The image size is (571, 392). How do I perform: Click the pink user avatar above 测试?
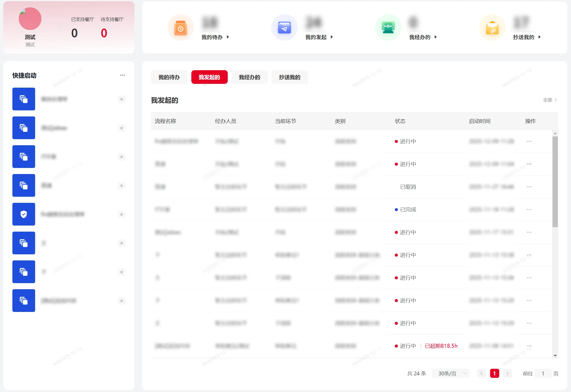pyautogui.click(x=30, y=19)
